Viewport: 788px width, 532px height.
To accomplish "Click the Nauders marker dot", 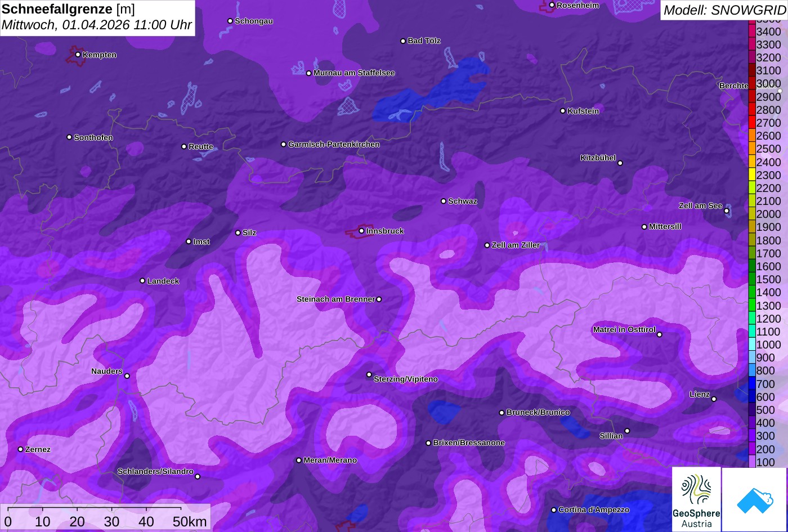I will click(127, 376).
